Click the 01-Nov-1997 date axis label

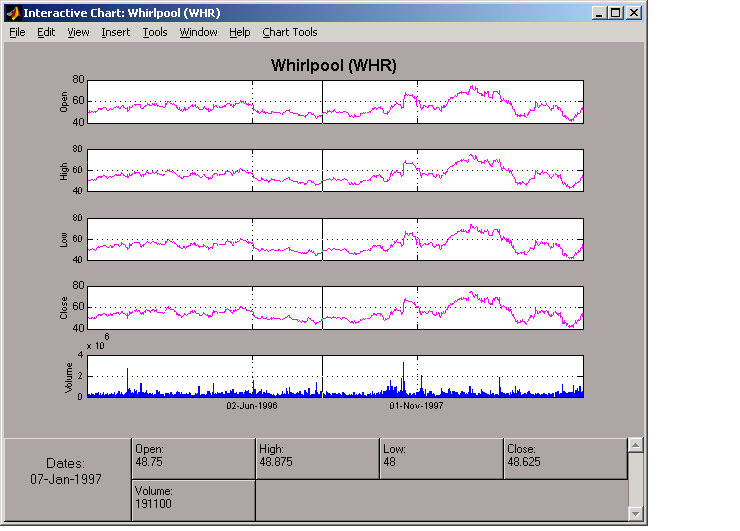[416, 405]
